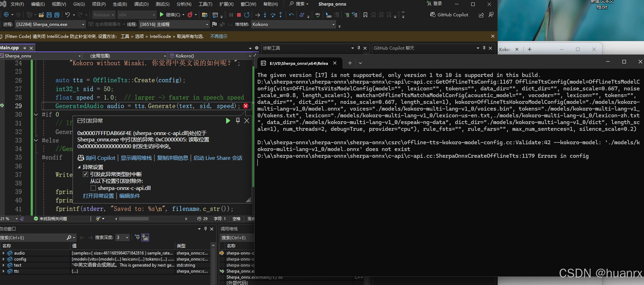Click the call stack search field
The height and width of the screenshot is (285, 644).
237,238
